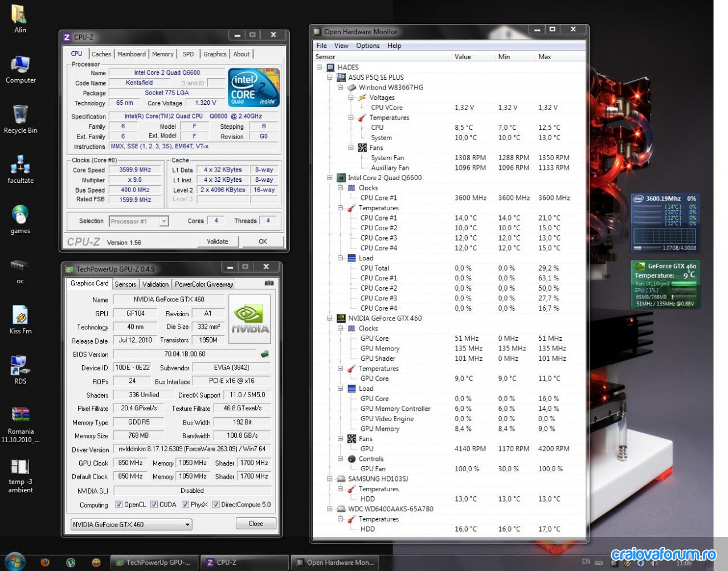Select the WDC WD6400AAKS drive icon
Image resolution: width=728 pixels, height=571 pixels.
pyautogui.click(x=341, y=509)
